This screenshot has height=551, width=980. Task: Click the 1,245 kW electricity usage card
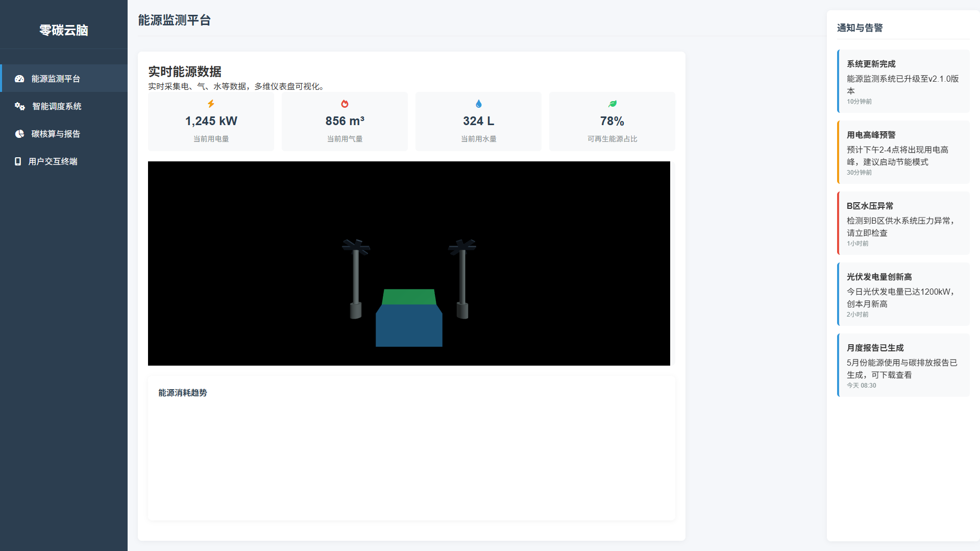[211, 122]
